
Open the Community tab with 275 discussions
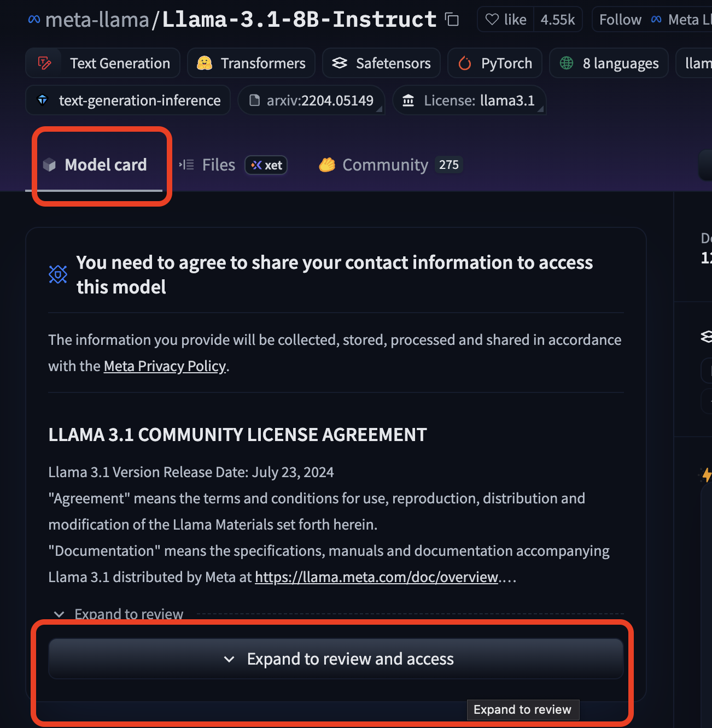tap(384, 165)
